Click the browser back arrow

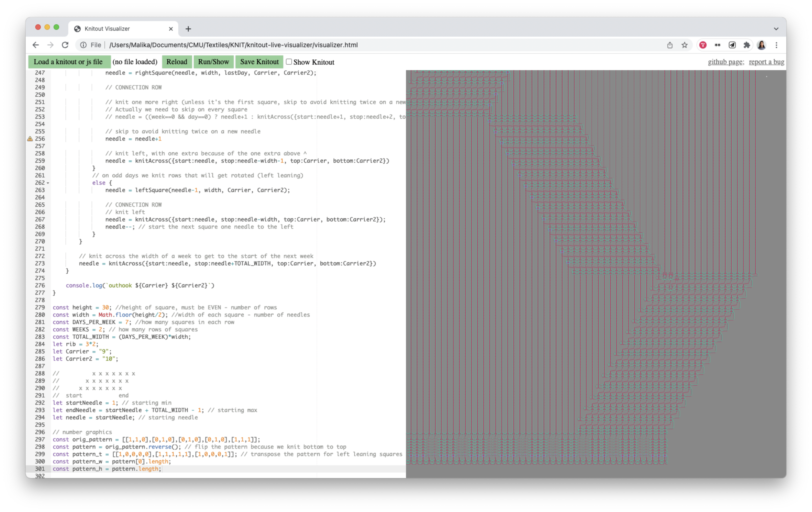36,45
